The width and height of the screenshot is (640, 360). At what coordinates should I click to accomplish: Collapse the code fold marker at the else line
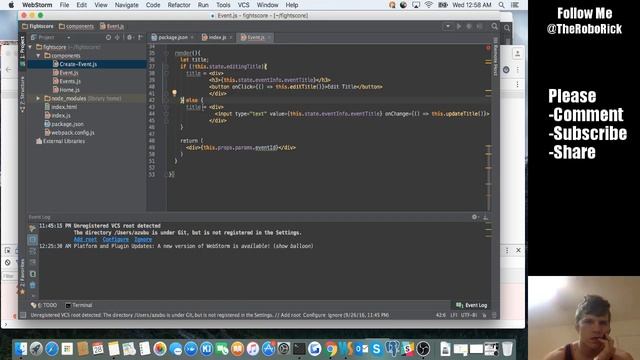point(166,100)
